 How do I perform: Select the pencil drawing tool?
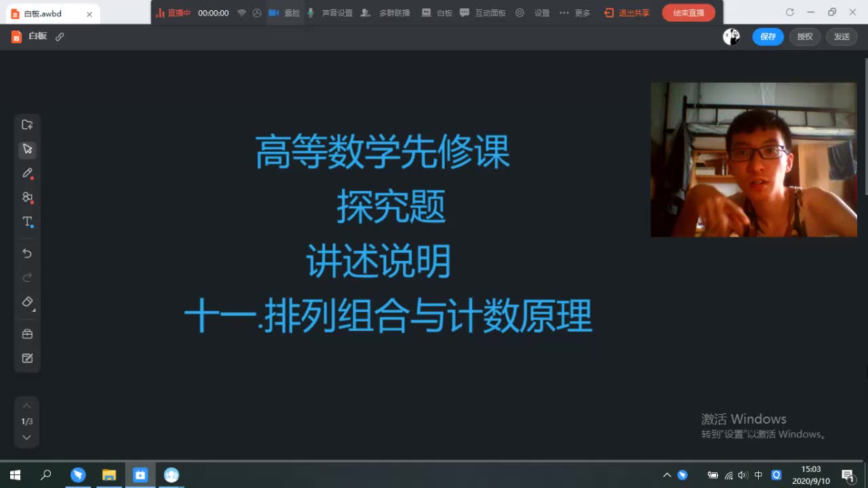(x=27, y=173)
